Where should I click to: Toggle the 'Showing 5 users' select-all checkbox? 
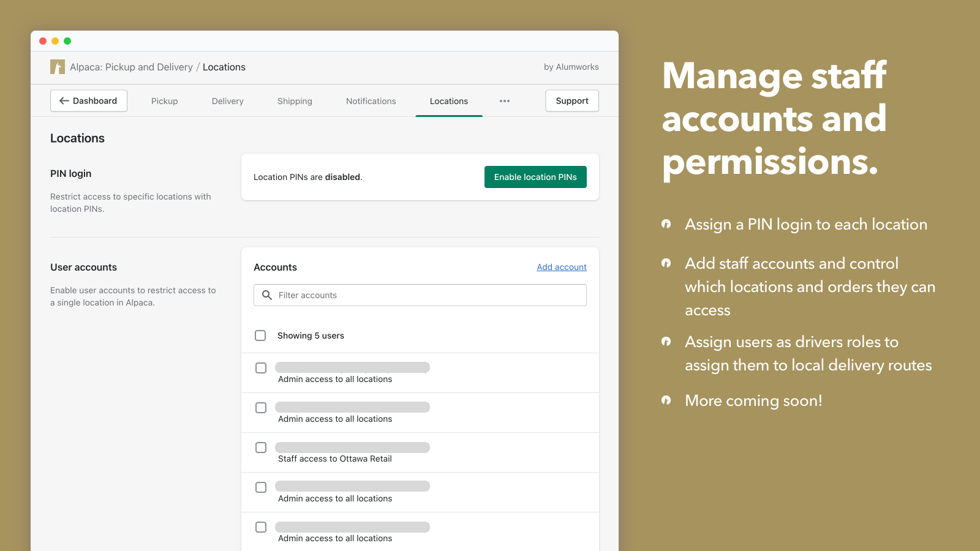coord(260,335)
